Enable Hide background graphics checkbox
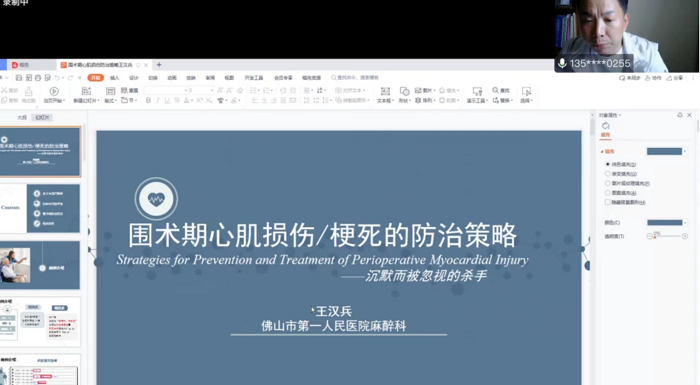 (x=608, y=202)
